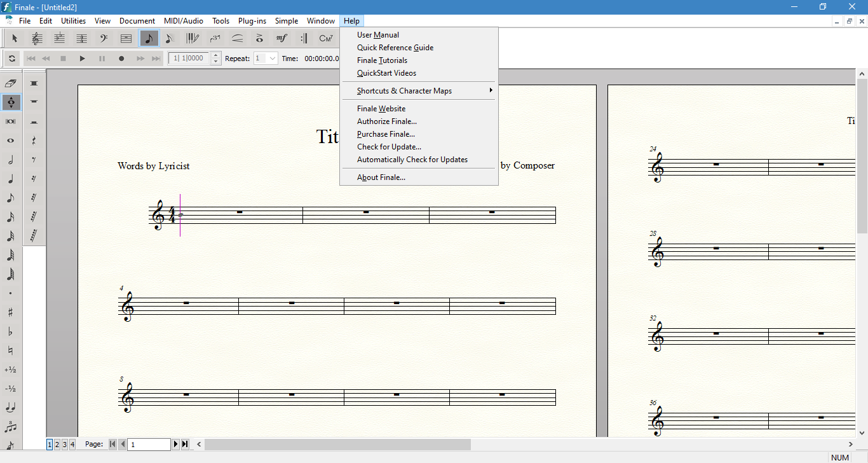Decrease the measure counter with down stepper
Image resolution: width=868 pixels, height=463 pixels.
pyautogui.click(x=216, y=62)
